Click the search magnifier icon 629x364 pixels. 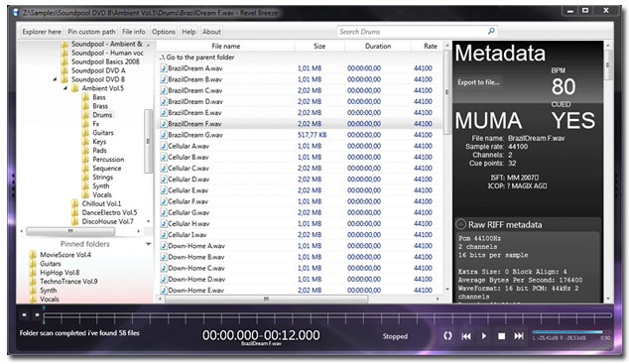pos(491,31)
